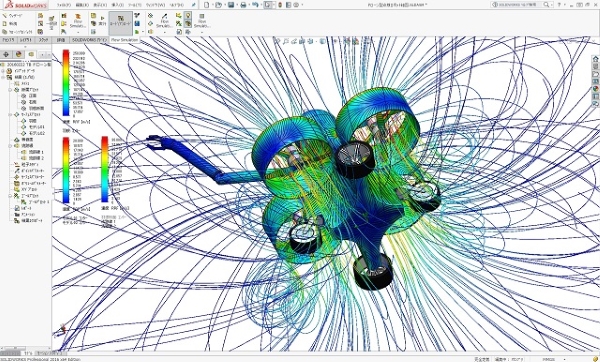Switch to the Flow Simulation ribbon tab

[x=124, y=40]
